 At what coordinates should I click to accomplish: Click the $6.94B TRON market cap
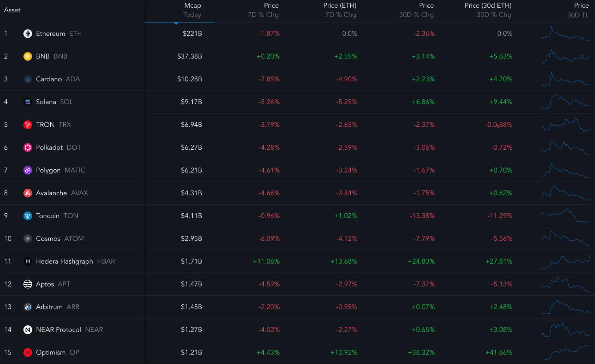(x=191, y=125)
